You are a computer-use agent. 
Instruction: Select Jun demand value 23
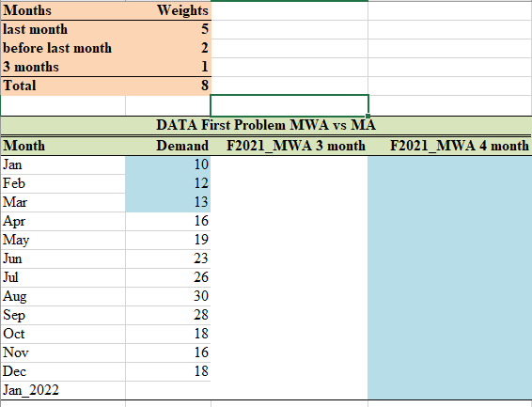(x=168, y=259)
